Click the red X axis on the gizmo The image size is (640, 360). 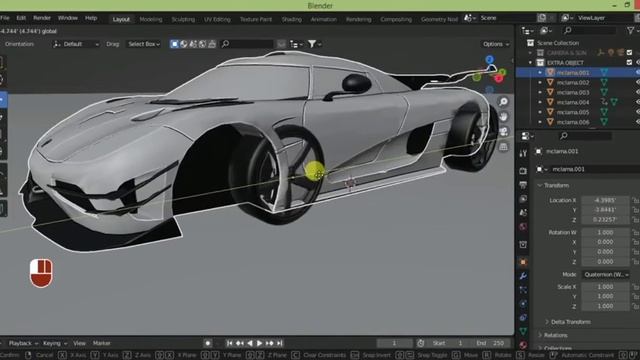pyautogui.click(x=498, y=79)
